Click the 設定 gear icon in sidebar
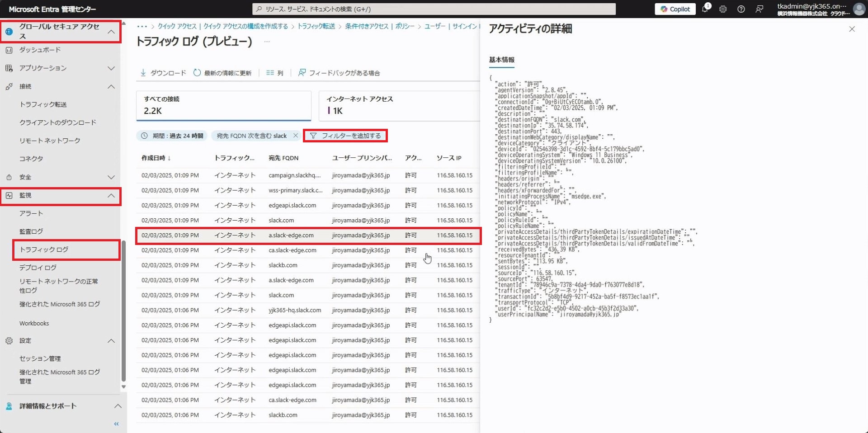The width and height of the screenshot is (868, 433). 9,341
